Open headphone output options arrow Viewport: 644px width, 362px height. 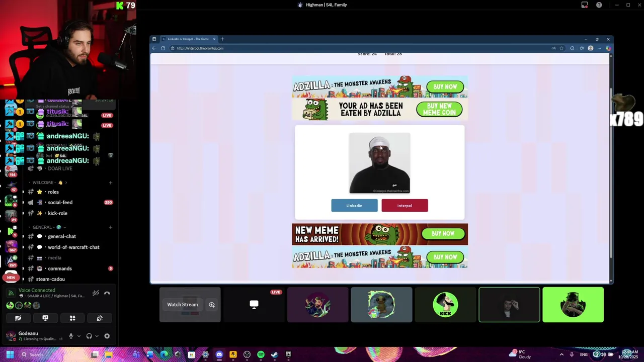97,336
